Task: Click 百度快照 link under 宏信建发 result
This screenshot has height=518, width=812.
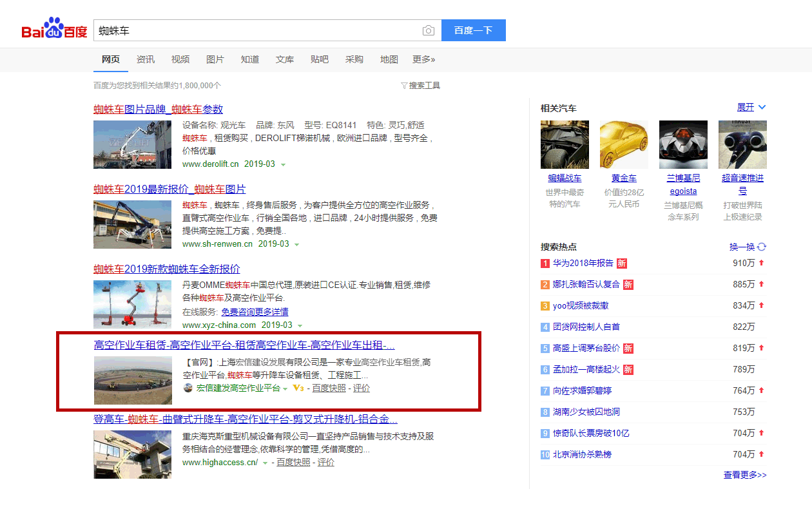Action: click(329, 388)
